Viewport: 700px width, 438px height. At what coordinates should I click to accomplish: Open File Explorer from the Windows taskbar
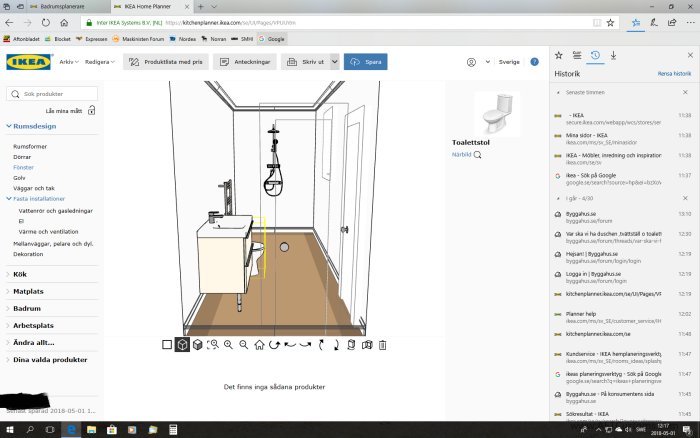pos(92,430)
